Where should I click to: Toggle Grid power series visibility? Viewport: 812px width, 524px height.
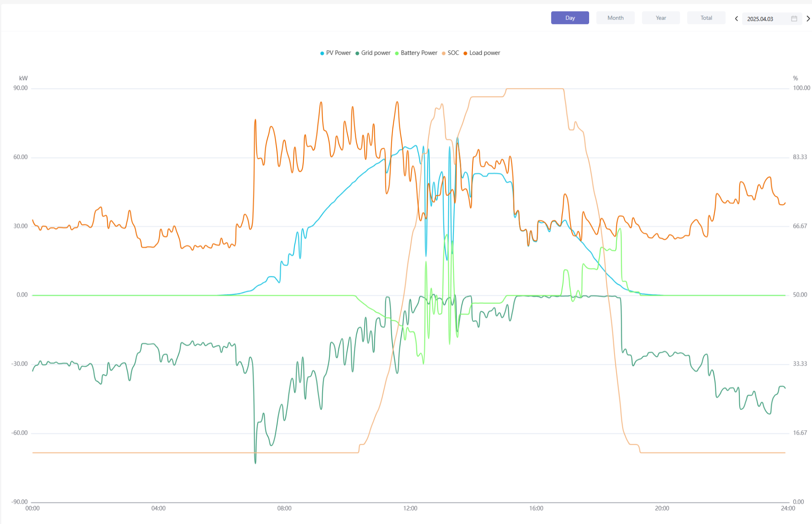coord(376,53)
